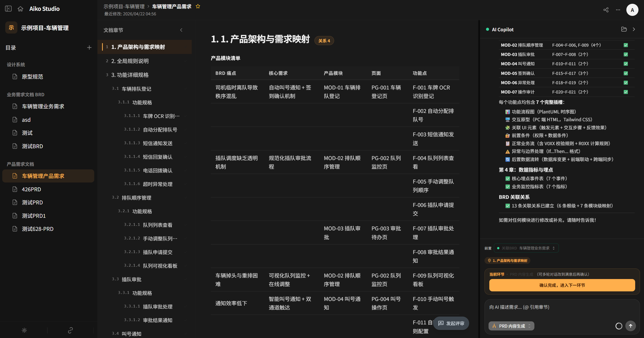Open 测试PRD1 document

pyautogui.click(x=48, y=216)
